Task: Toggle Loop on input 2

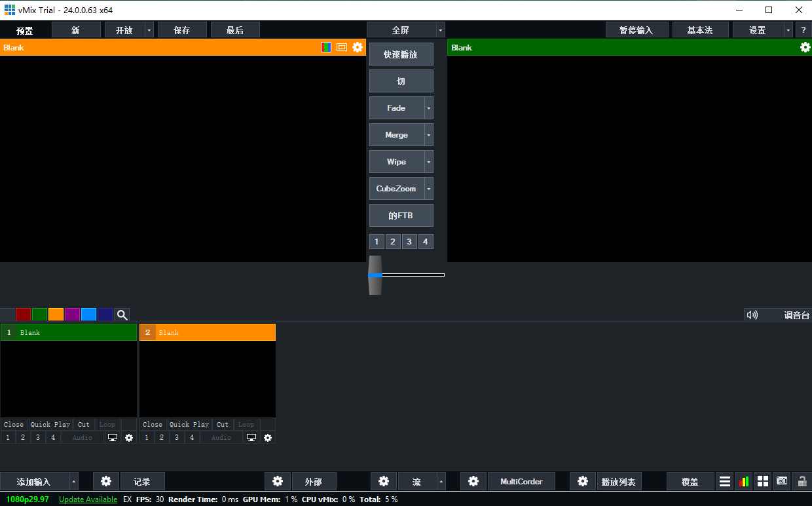Action: pos(246,424)
